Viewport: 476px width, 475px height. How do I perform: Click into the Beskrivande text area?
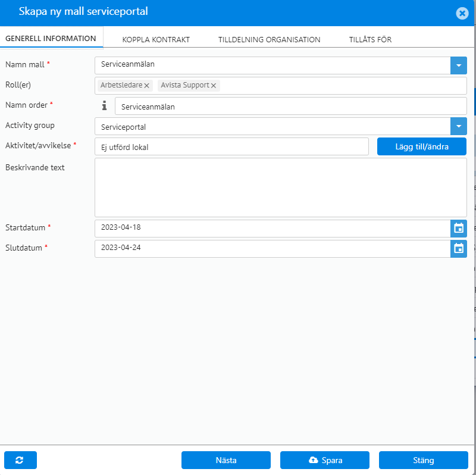click(281, 187)
